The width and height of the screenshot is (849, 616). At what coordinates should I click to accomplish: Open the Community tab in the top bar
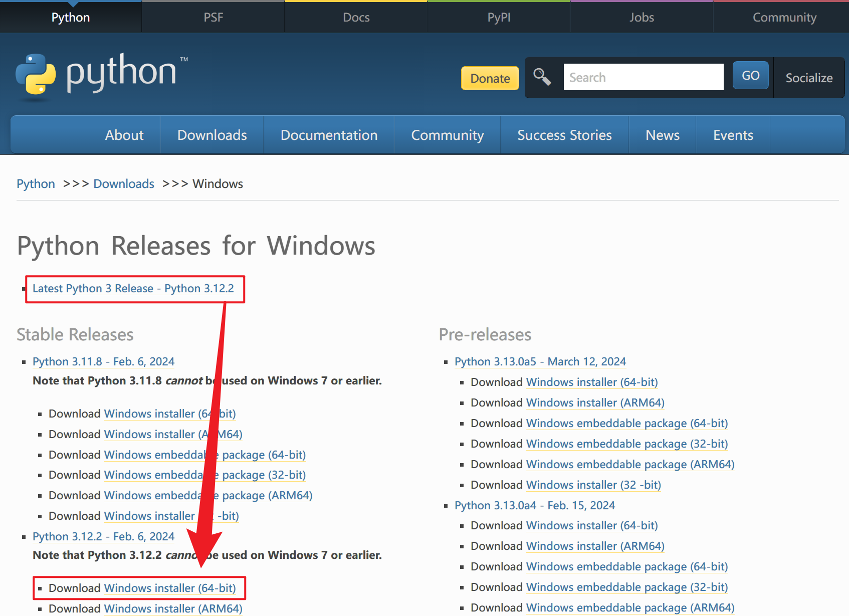pos(784,17)
